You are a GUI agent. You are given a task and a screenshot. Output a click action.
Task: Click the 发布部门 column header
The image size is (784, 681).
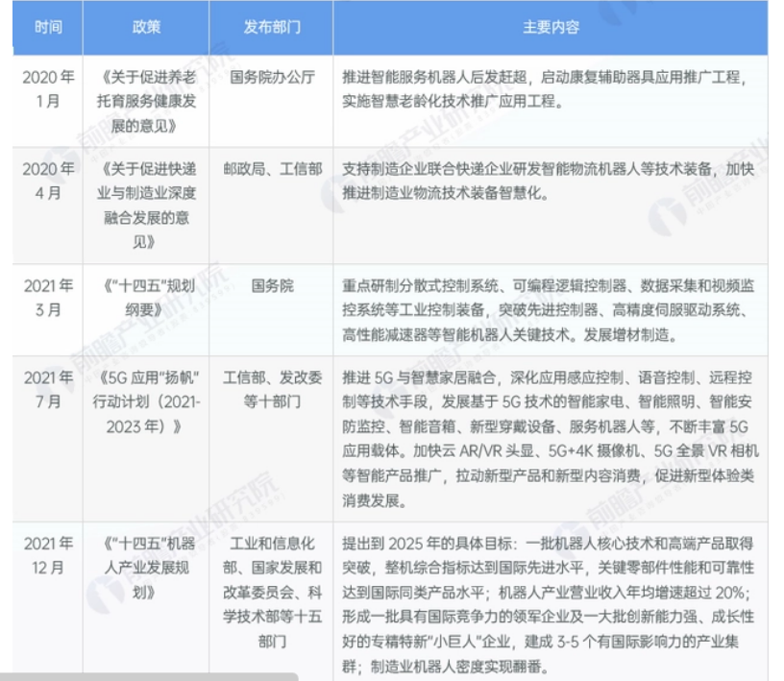point(270,28)
